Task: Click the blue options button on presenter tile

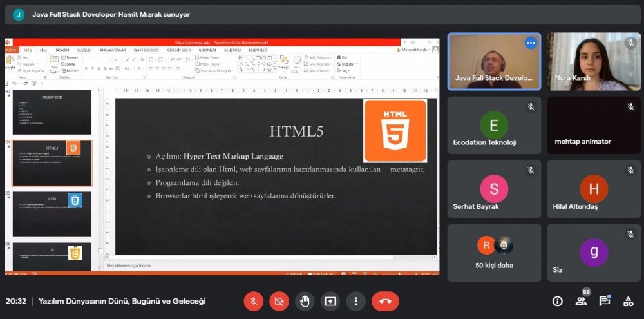Action: 531,43
